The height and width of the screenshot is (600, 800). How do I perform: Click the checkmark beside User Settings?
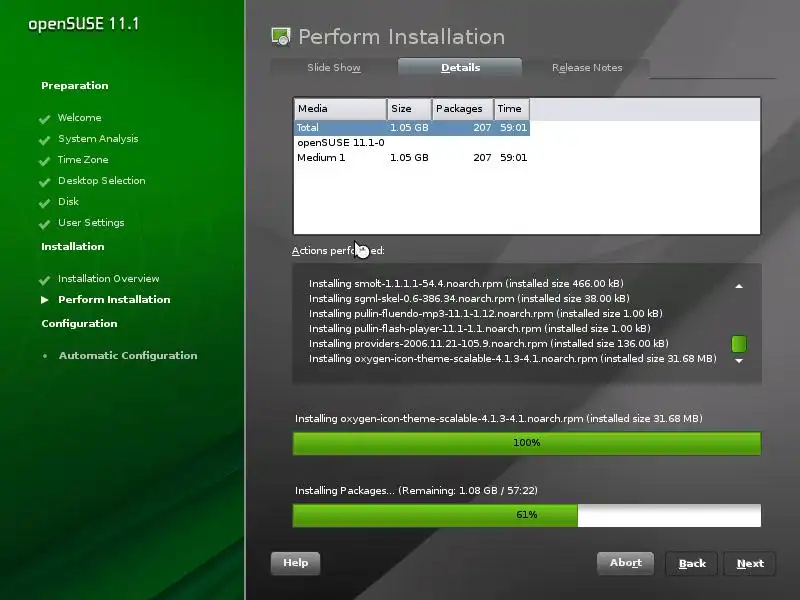tap(44, 223)
